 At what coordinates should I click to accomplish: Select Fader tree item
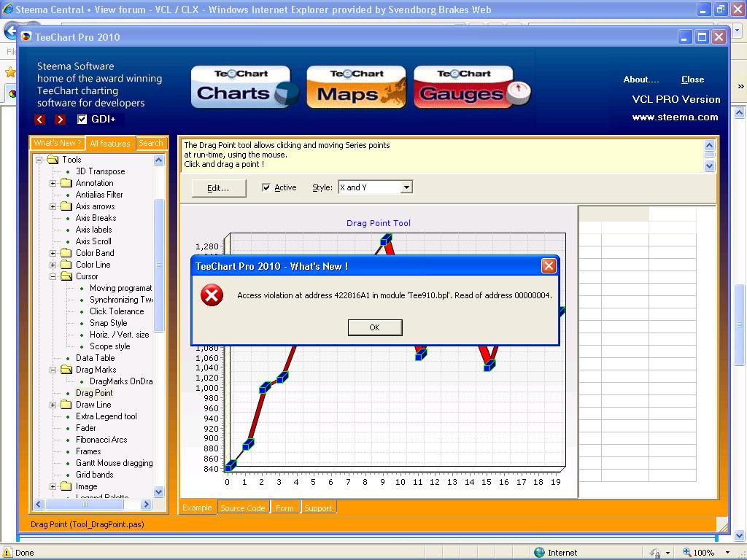[x=86, y=428]
